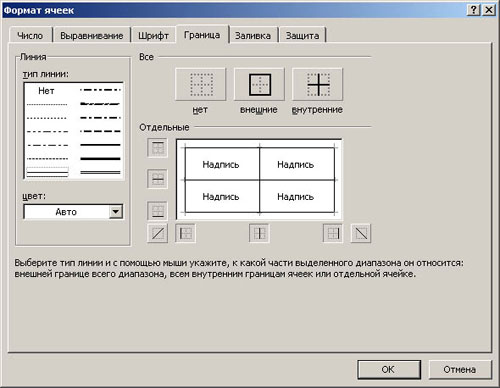This screenshot has height=388, width=500.
Task: Toggle the inside vertical border button
Action: pyautogui.click(x=259, y=233)
